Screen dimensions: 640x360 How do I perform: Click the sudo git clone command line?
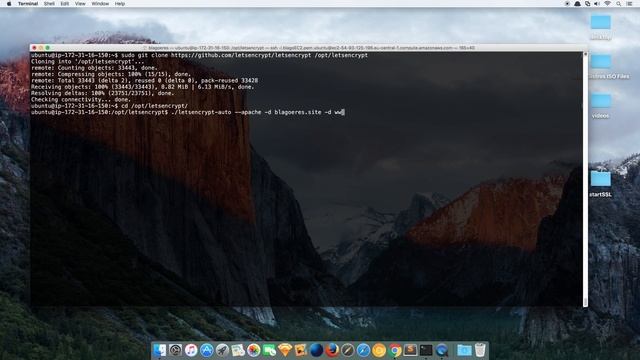pos(199,55)
